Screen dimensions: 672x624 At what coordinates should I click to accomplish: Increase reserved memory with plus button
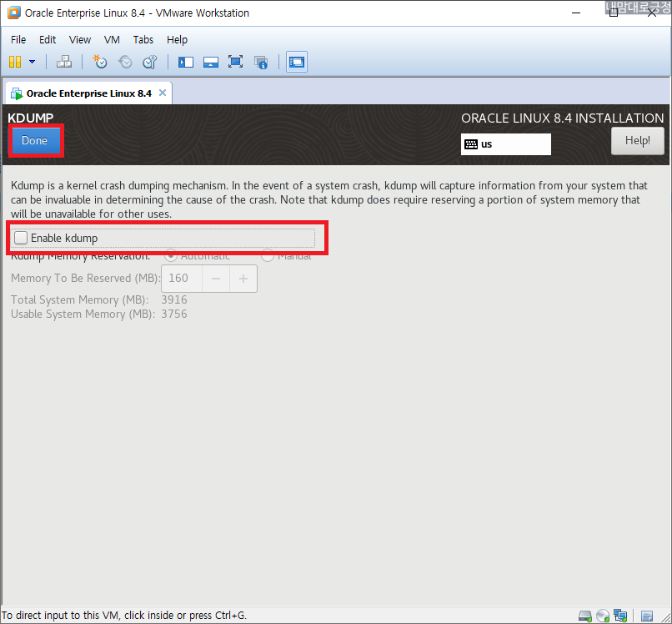[x=243, y=279]
